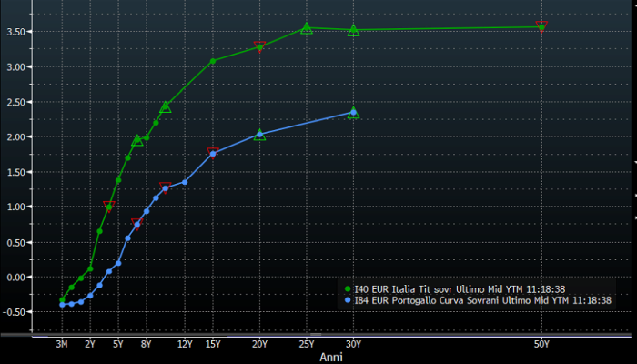Select the Portogallo 3M point at curve start
This screenshot has width=637, height=364.
(x=62, y=305)
